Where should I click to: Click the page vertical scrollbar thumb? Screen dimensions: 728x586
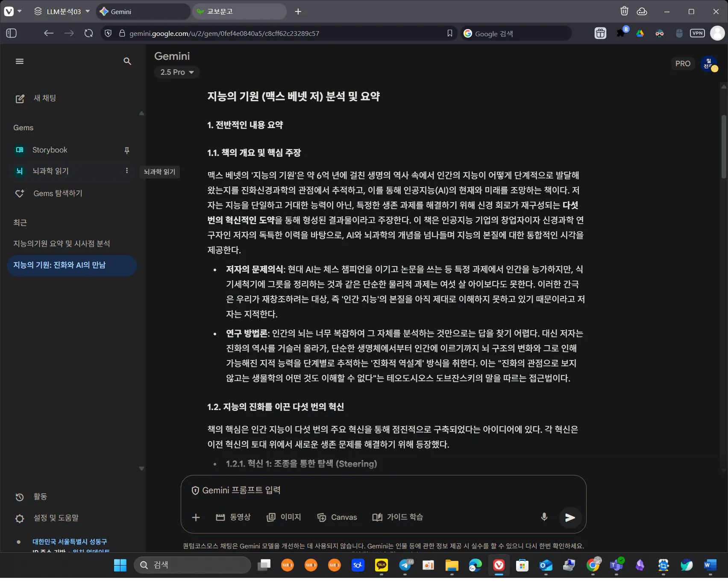click(x=724, y=146)
